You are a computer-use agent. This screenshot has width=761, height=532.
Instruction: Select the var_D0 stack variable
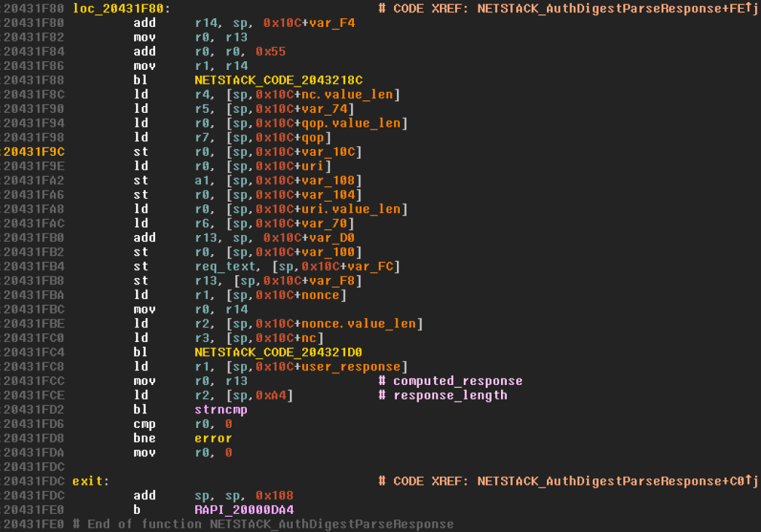(x=332, y=238)
